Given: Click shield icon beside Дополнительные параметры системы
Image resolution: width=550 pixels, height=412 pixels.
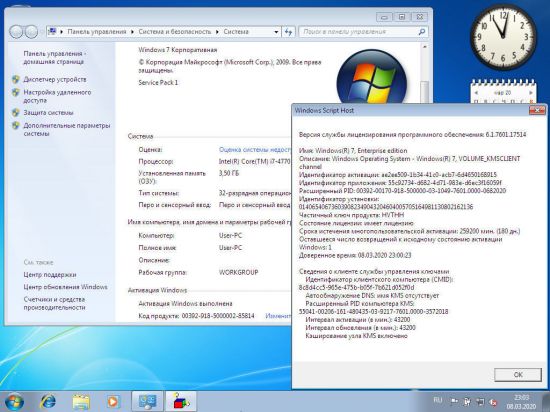Looking at the screenshot, I should pyautogui.click(x=16, y=125).
